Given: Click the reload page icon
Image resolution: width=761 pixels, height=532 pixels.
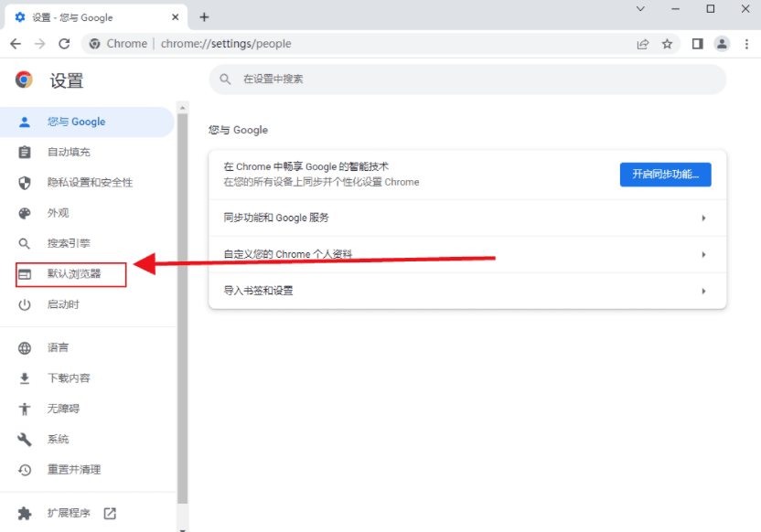Looking at the screenshot, I should (x=64, y=44).
